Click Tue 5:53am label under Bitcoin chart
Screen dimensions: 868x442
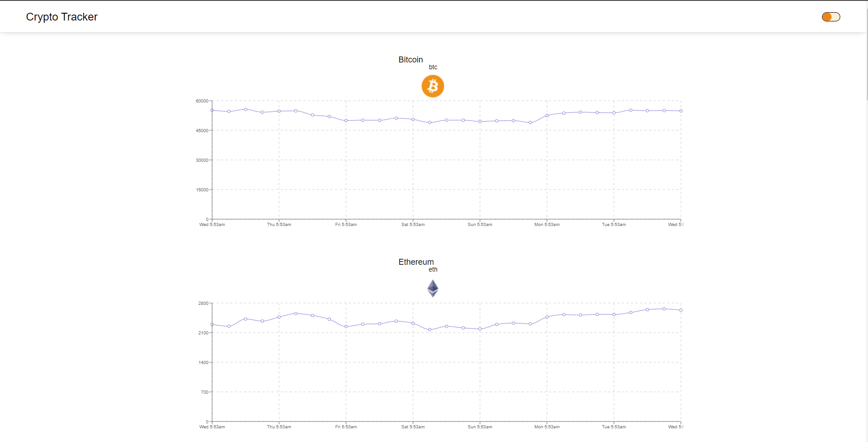click(x=614, y=225)
